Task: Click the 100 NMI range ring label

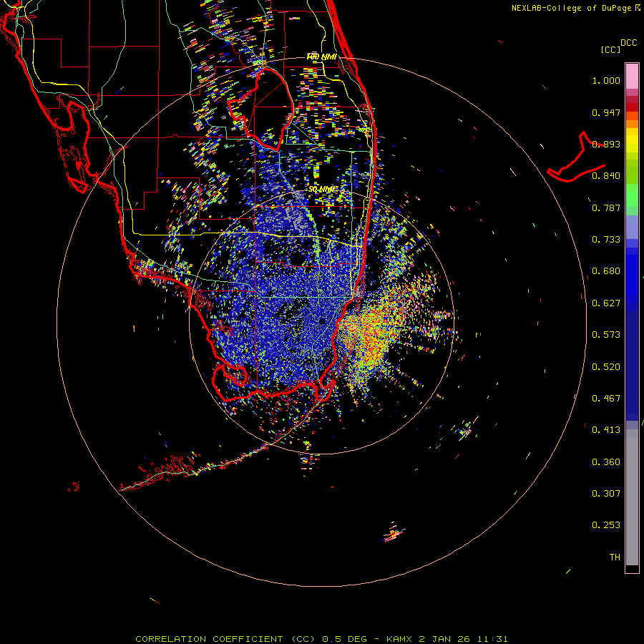Action: [321, 57]
